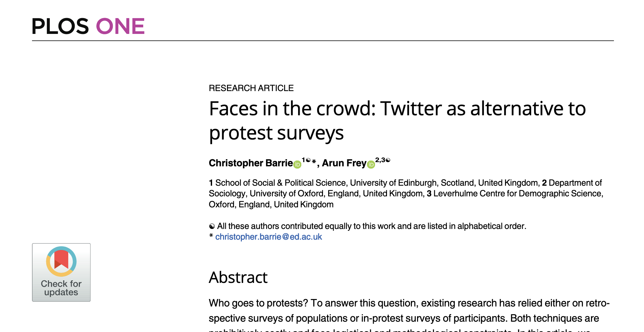
Task: Click the RESEARCH ARTICLE label
Action: [251, 88]
